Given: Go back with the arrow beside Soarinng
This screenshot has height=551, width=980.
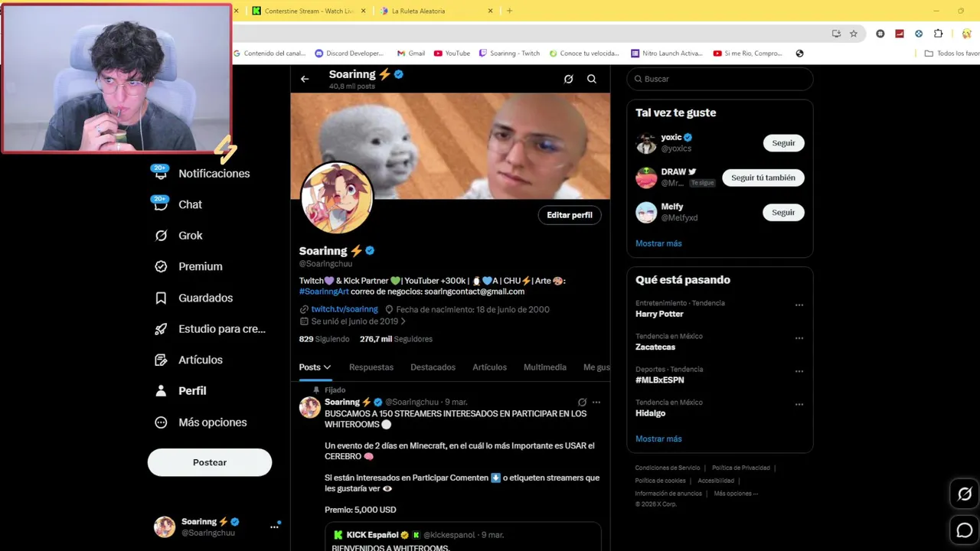Looking at the screenshot, I should (305, 79).
